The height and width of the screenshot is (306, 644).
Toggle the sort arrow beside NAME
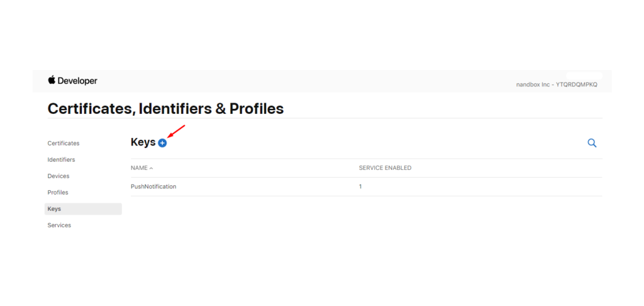point(151,168)
